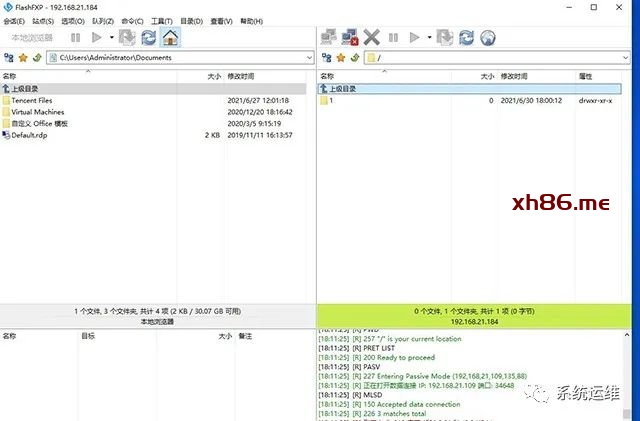Click the remote pane globe icon
The image size is (640, 421).
488,37
